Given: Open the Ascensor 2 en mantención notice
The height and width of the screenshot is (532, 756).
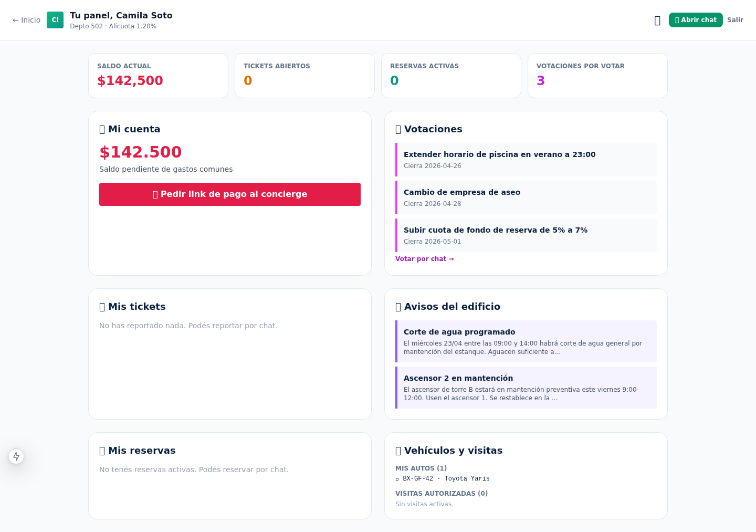Looking at the screenshot, I should (526, 388).
